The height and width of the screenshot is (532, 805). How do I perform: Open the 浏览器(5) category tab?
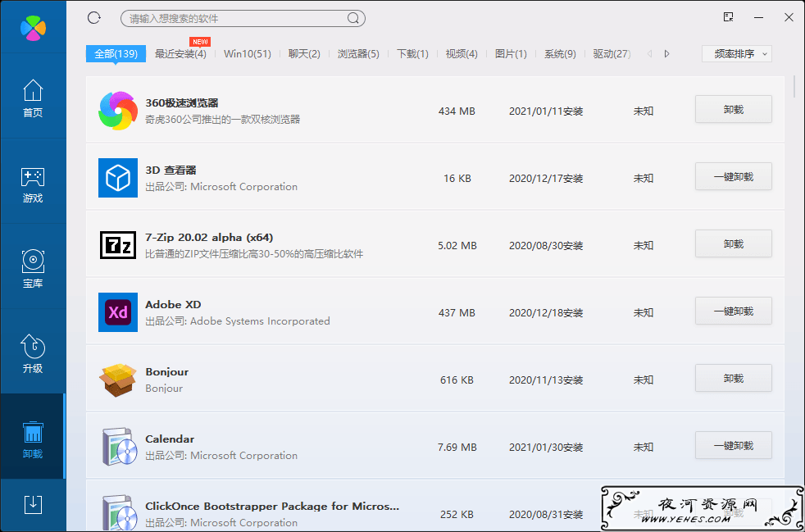(358, 54)
